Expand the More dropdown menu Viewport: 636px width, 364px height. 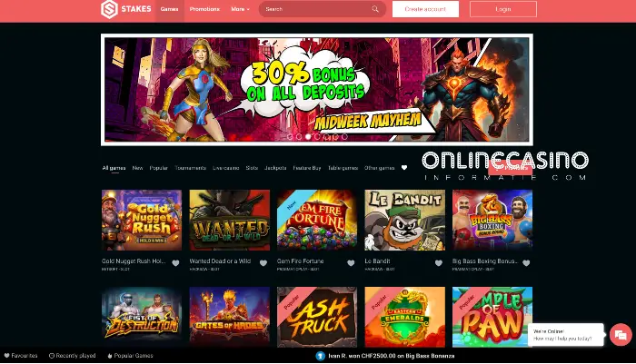pos(240,9)
